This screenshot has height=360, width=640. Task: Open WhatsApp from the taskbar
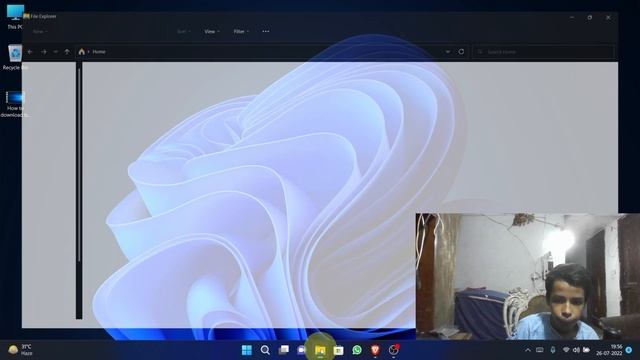(357, 350)
